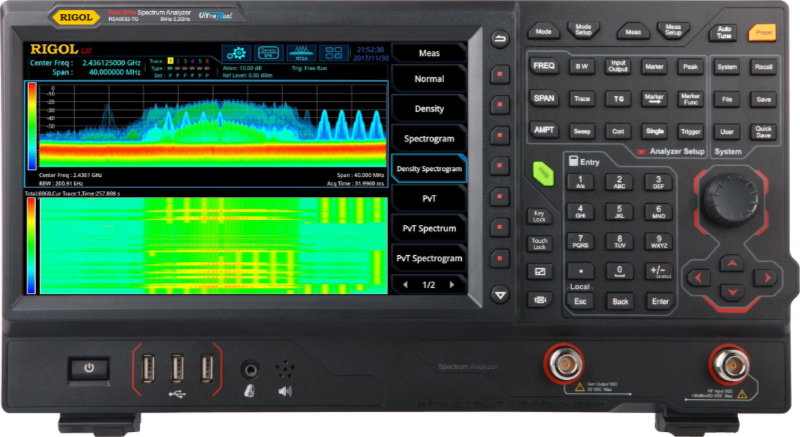Click the FREQ key

544,66
